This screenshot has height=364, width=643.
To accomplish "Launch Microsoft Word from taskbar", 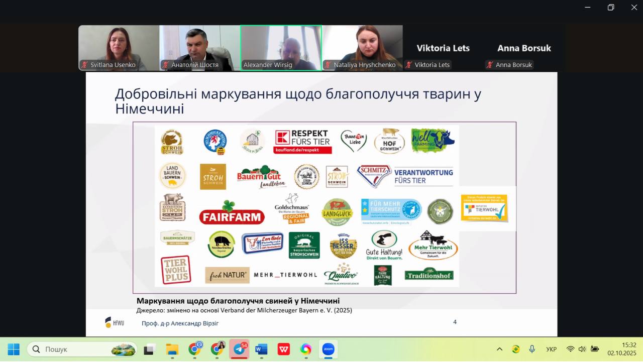I will pyautogui.click(x=261, y=349).
